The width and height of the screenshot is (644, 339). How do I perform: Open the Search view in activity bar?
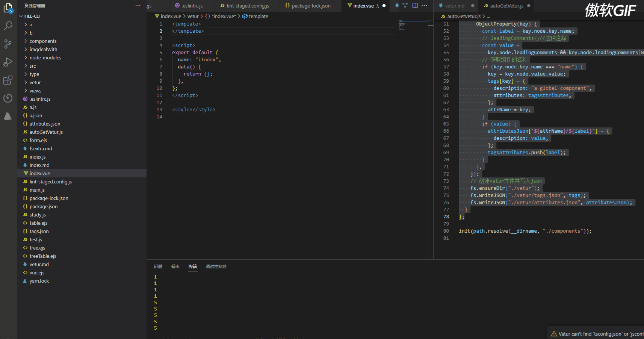coord(8,26)
